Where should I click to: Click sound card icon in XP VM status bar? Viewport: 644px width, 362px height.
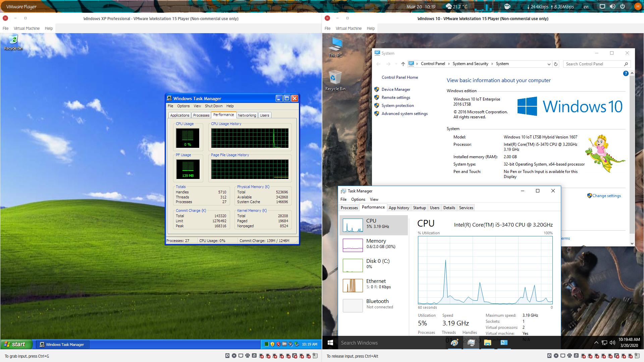tap(254, 356)
